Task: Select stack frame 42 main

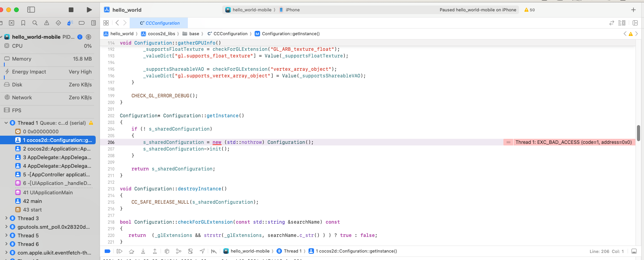Action: click(32, 201)
